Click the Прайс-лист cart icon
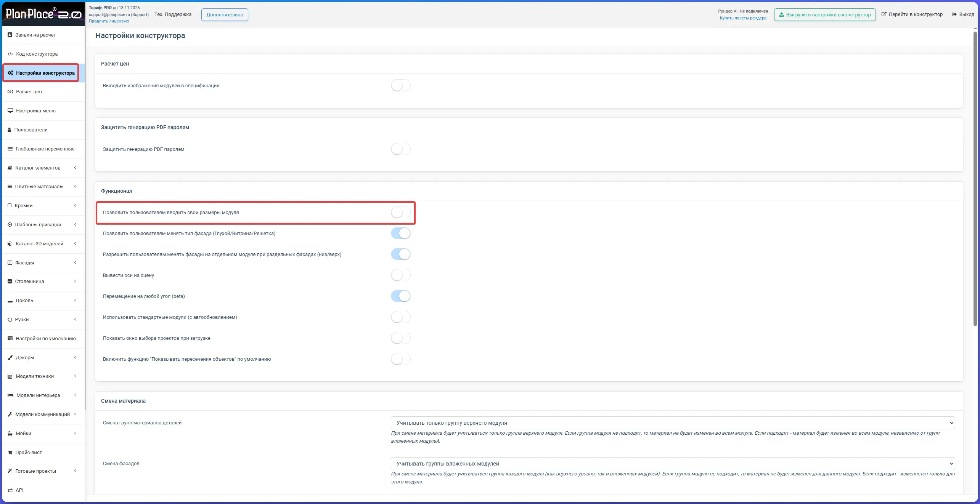Image resolution: width=980 pixels, height=504 pixels. (10, 452)
